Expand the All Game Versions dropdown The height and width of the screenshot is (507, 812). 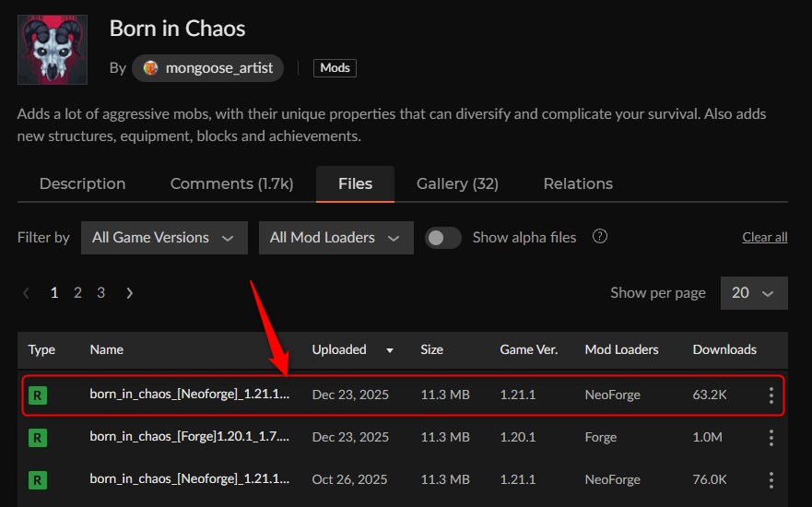tap(164, 238)
